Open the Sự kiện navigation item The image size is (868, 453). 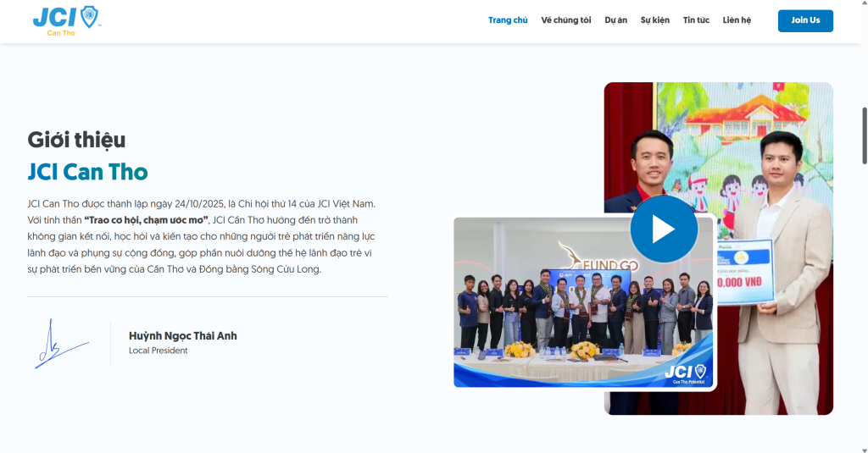pos(654,20)
